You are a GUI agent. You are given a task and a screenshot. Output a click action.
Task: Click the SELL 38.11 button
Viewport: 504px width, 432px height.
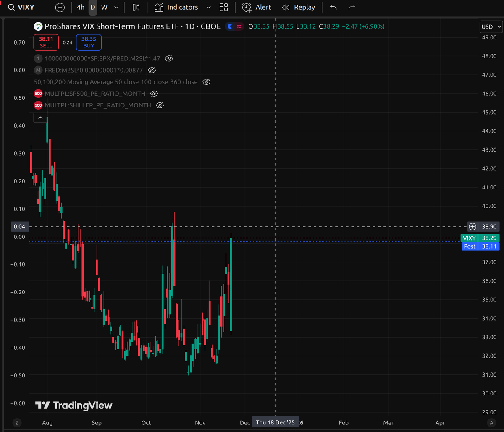46,42
